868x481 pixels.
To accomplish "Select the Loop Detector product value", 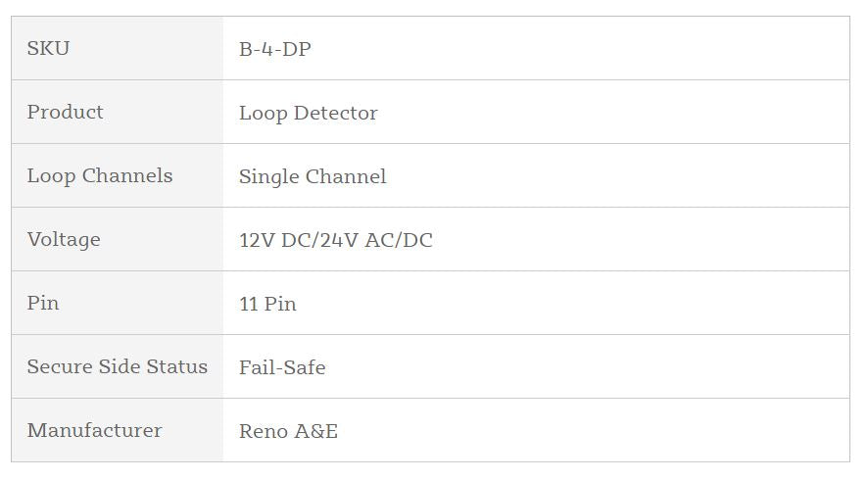I will tap(308, 113).
